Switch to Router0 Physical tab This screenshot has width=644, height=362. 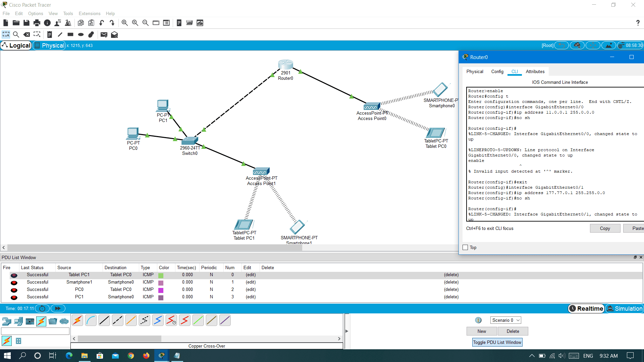(x=475, y=71)
